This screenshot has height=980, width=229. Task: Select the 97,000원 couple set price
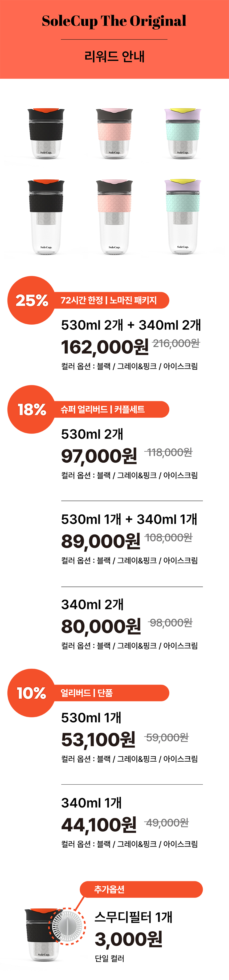coord(99,456)
